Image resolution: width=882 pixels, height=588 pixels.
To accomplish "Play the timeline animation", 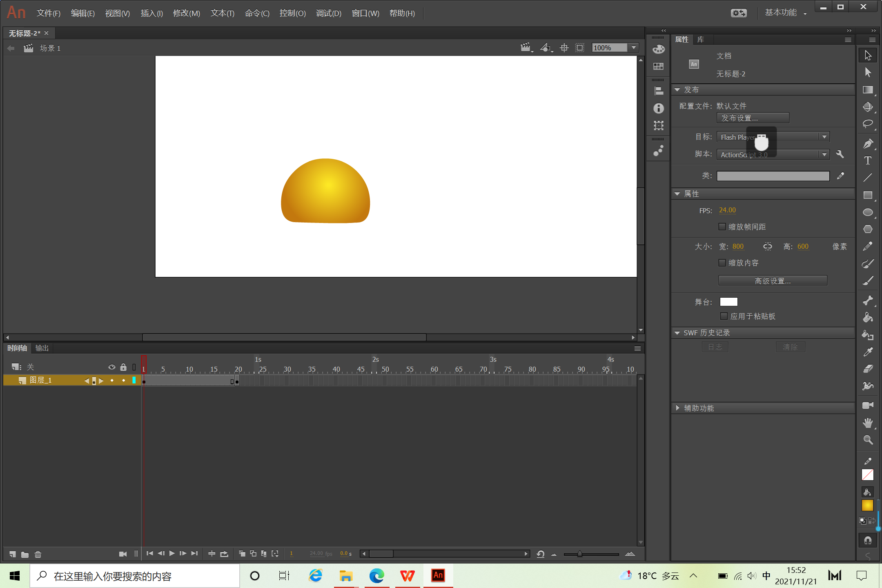I will point(172,553).
